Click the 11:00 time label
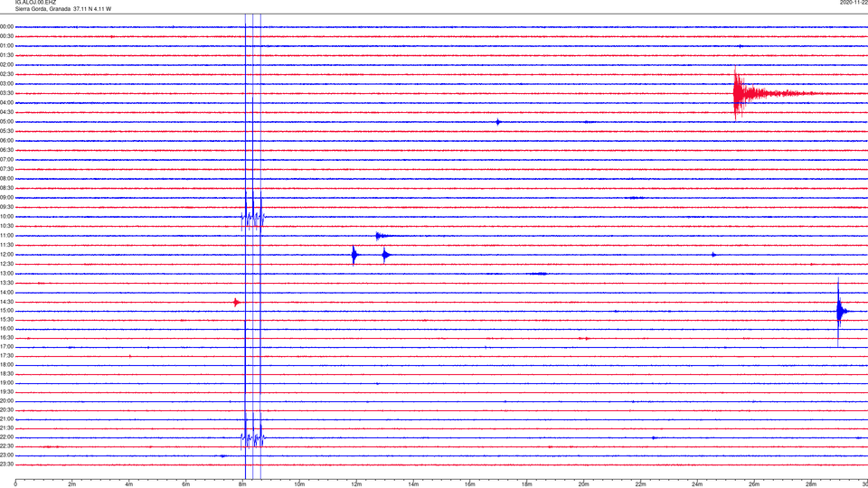This screenshot has width=868, height=488. [x=6, y=235]
